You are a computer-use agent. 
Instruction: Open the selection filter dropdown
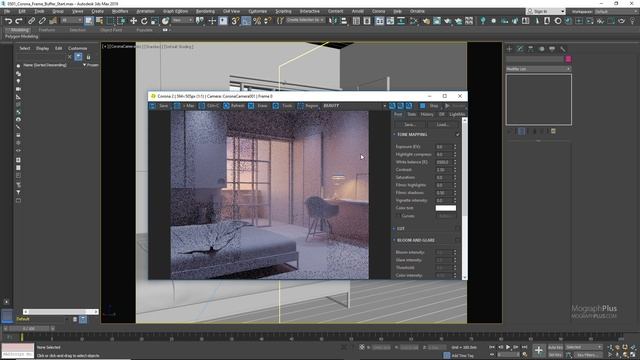click(71, 20)
